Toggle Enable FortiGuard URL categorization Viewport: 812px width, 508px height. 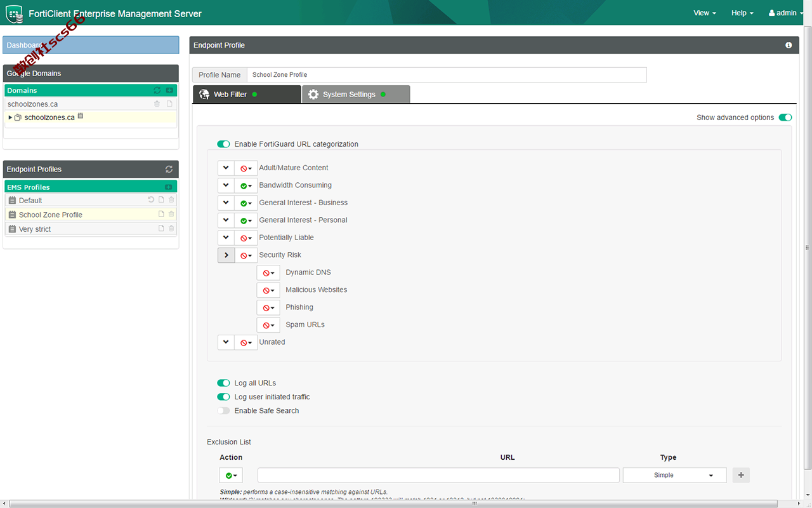point(223,144)
